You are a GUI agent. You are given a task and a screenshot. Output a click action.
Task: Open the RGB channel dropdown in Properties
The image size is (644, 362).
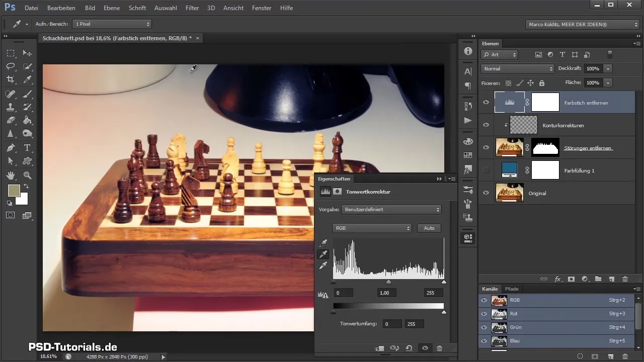[x=372, y=228]
